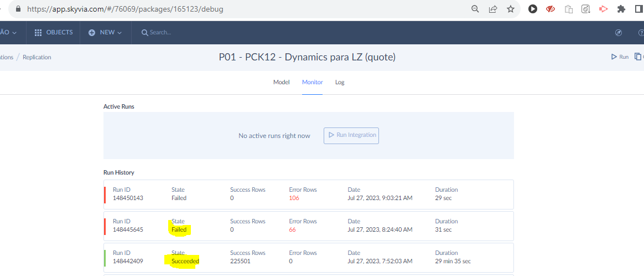Open run 148450143 in history
The height and width of the screenshot is (276, 644).
pyautogui.click(x=309, y=194)
